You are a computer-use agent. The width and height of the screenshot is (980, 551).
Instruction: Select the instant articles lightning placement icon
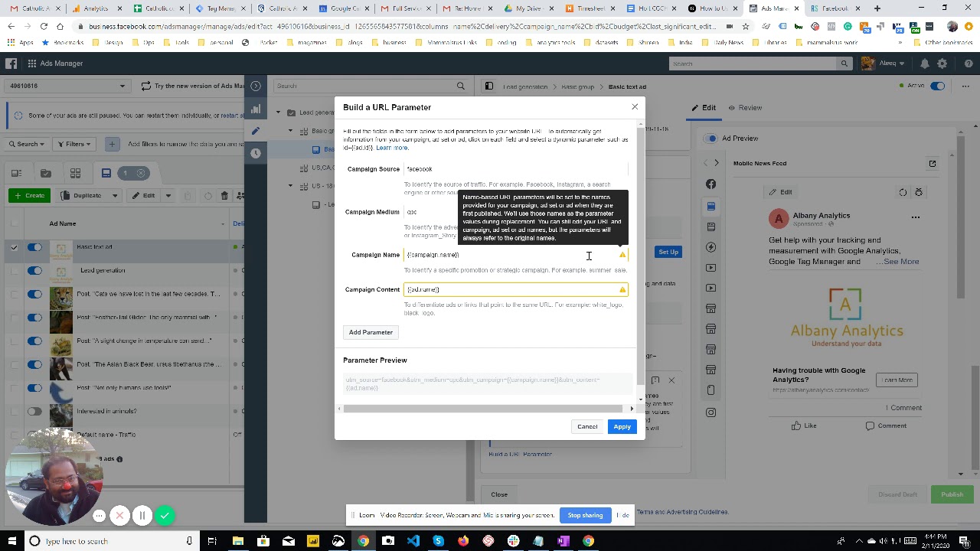tap(711, 247)
